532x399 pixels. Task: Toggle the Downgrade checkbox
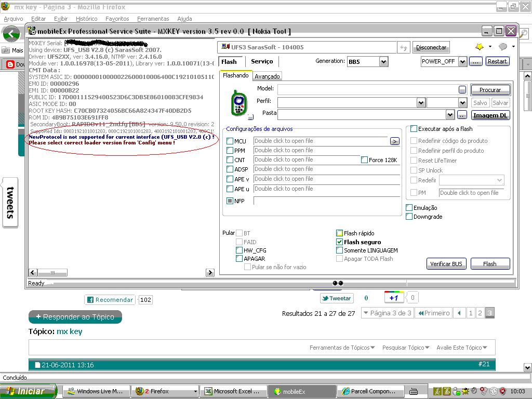pyautogui.click(x=409, y=217)
